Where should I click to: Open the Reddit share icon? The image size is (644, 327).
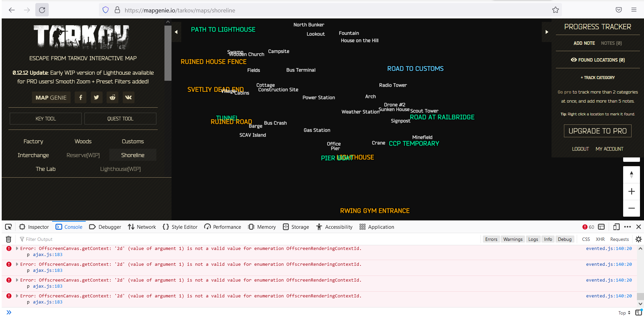pos(112,97)
